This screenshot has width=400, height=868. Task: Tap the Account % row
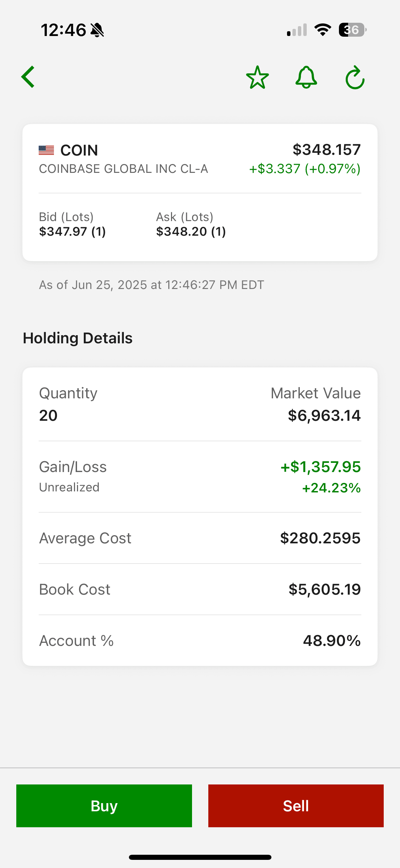click(200, 640)
